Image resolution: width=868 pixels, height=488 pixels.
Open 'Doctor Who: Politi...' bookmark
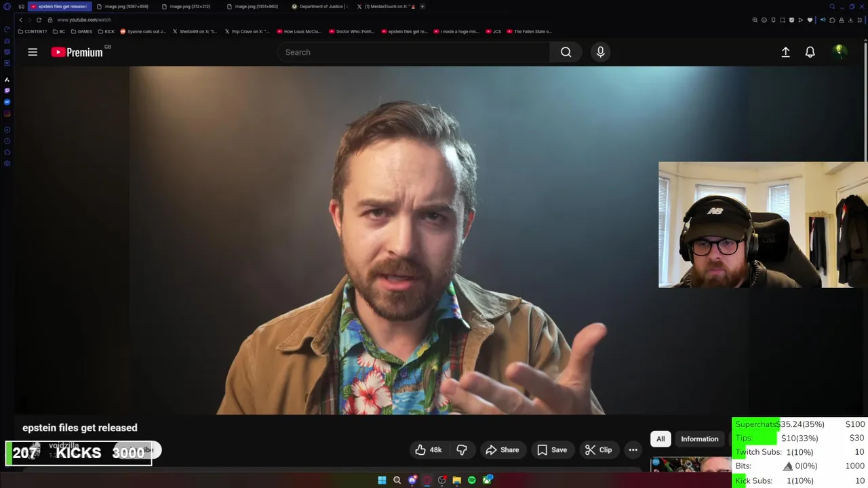pos(352,31)
